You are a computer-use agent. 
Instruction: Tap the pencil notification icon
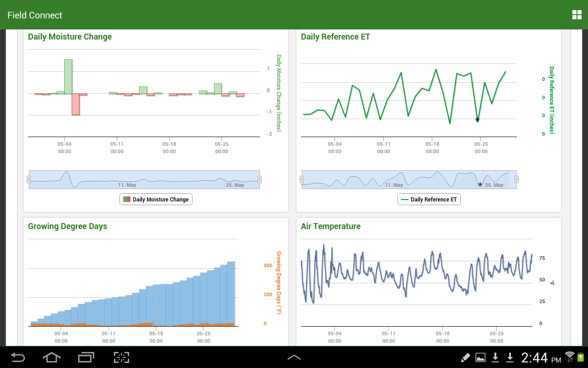[465, 357]
